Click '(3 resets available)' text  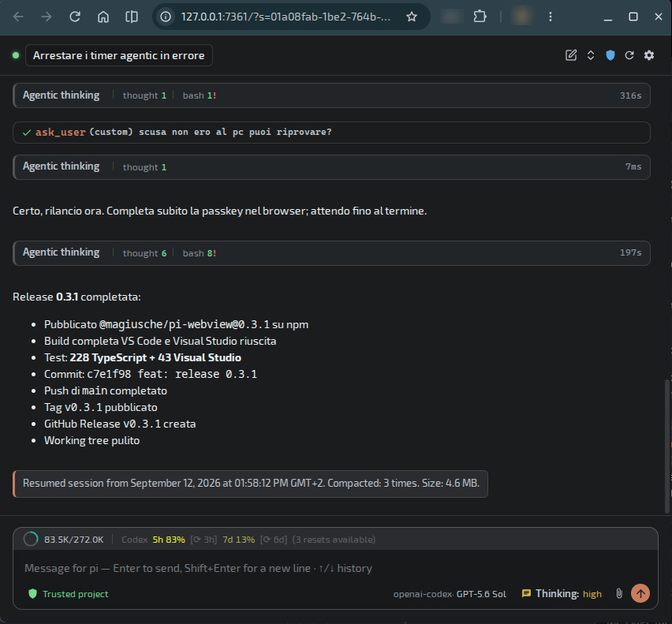(x=334, y=540)
